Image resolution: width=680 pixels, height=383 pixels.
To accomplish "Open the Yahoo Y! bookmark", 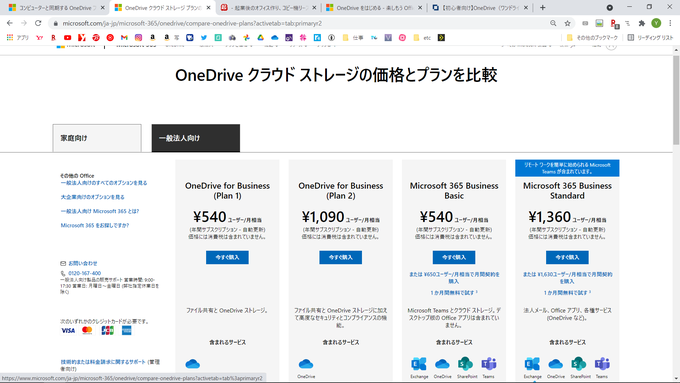I will tap(39, 38).
